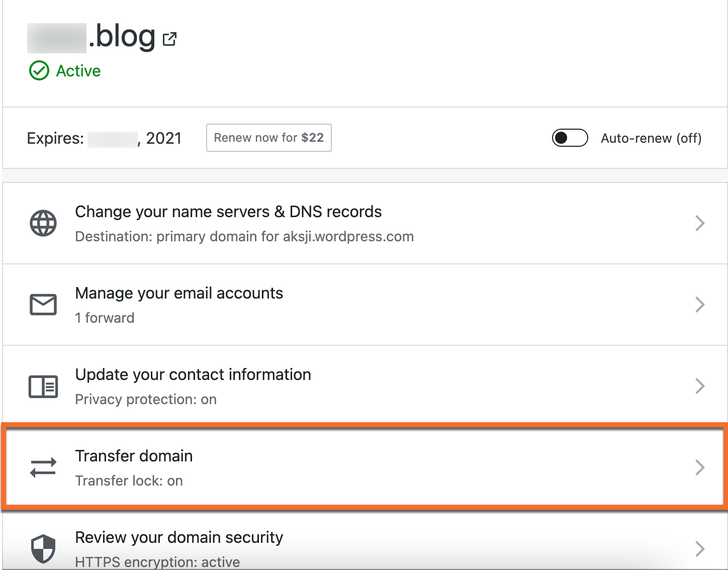Expand the name servers & DNS row chevron
The width and height of the screenshot is (728, 570).
coord(700,223)
